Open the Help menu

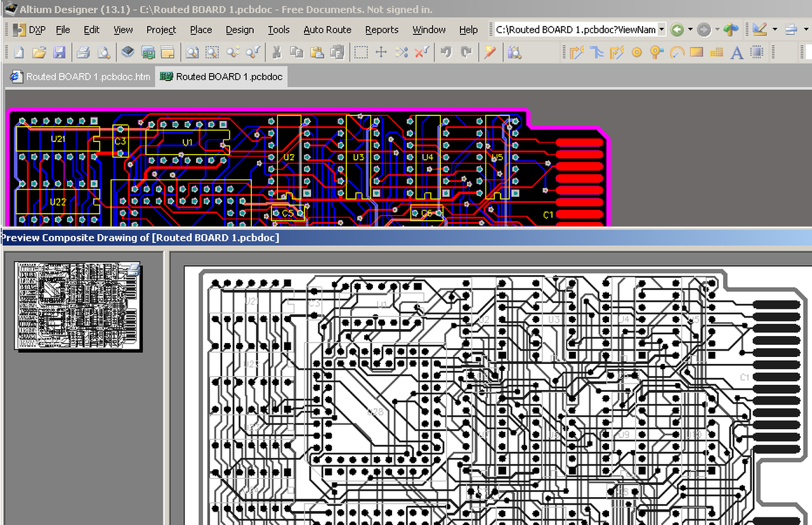click(x=468, y=29)
